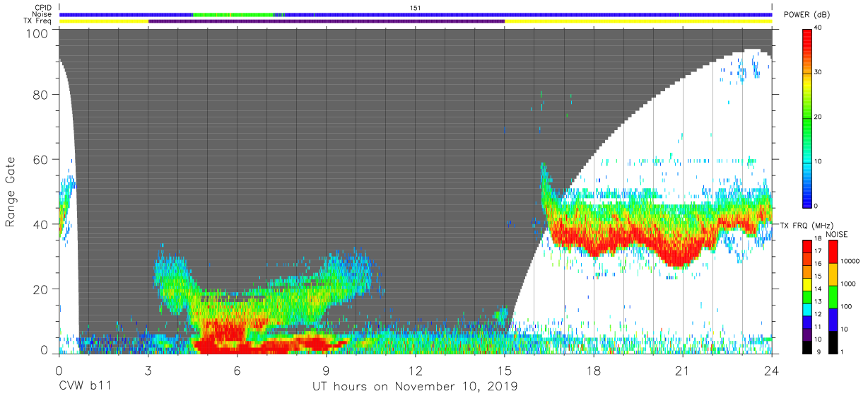Viewport: 868px width, 401px height.
Task: Click the 12 tick on UT hours axis
Action: pos(416,370)
